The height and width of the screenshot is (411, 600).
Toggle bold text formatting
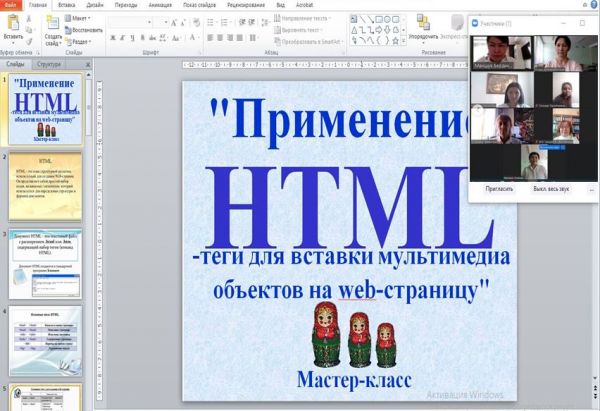click(x=112, y=38)
